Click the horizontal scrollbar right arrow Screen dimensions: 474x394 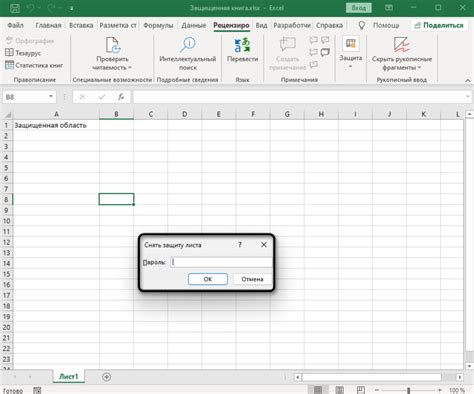pyautogui.click(x=460, y=377)
